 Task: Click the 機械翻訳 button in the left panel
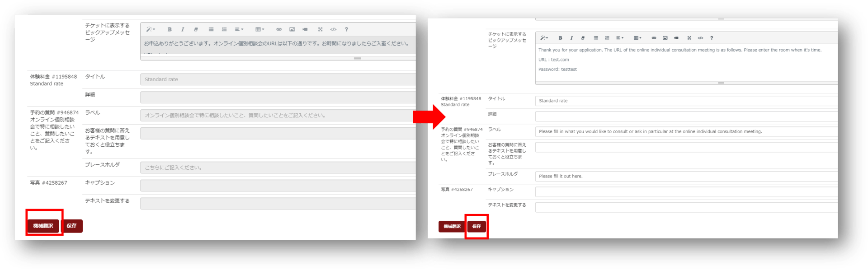pos(43,226)
